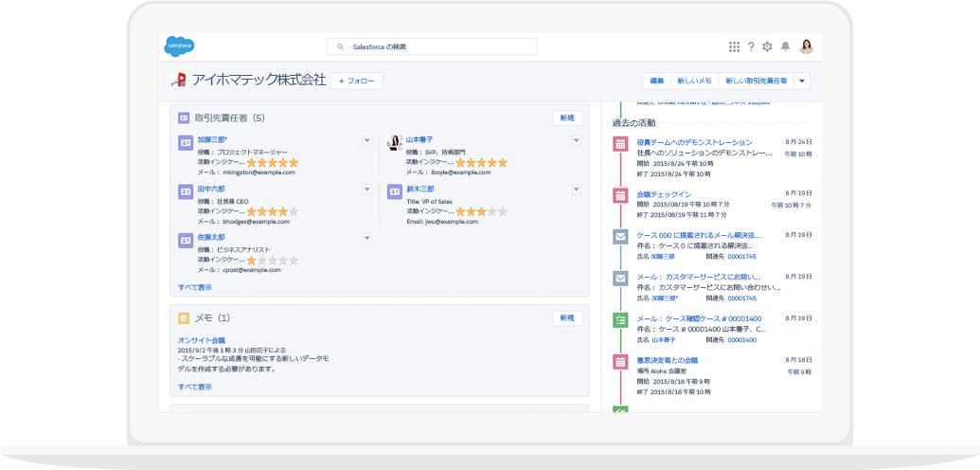Open the setup gear icon
The width and height of the screenshot is (980, 470).
pos(767,46)
